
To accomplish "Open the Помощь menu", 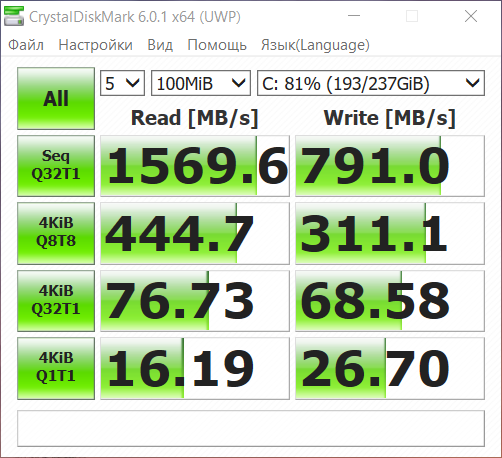I will (x=217, y=45).
